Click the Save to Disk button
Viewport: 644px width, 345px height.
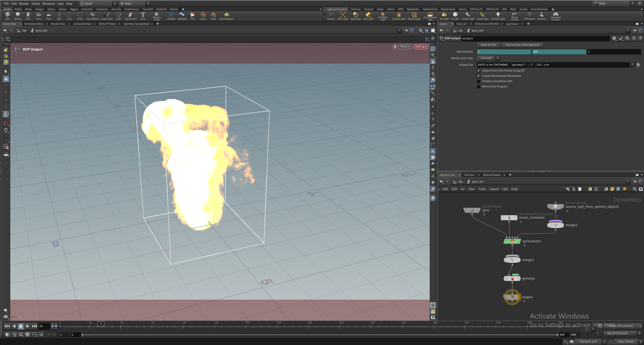tap(488, 45)
